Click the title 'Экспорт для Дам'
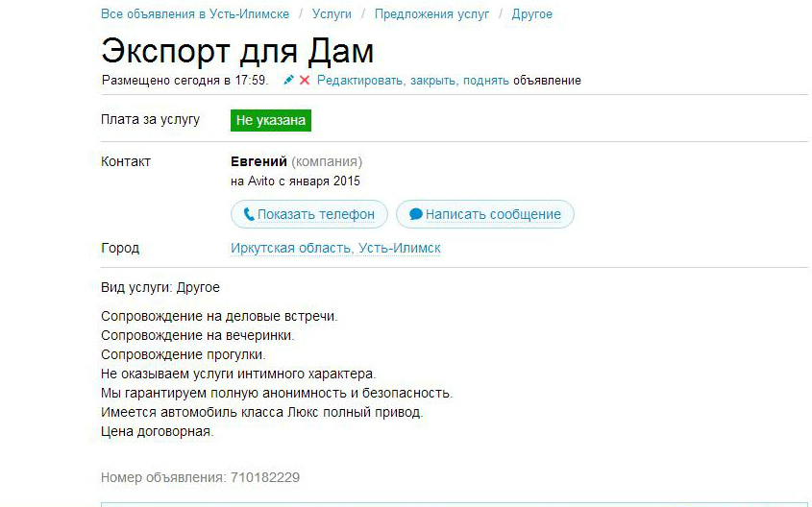Screen dimensions: 812x507 point(237,51)
